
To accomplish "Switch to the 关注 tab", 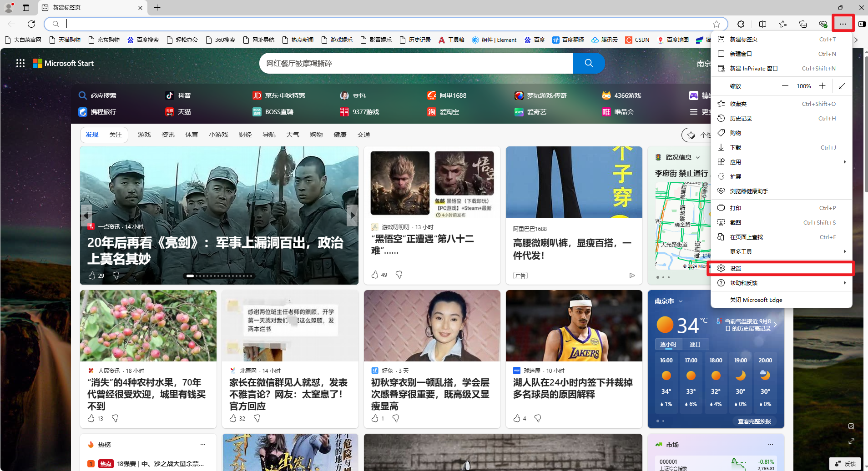I will (116, 135).
